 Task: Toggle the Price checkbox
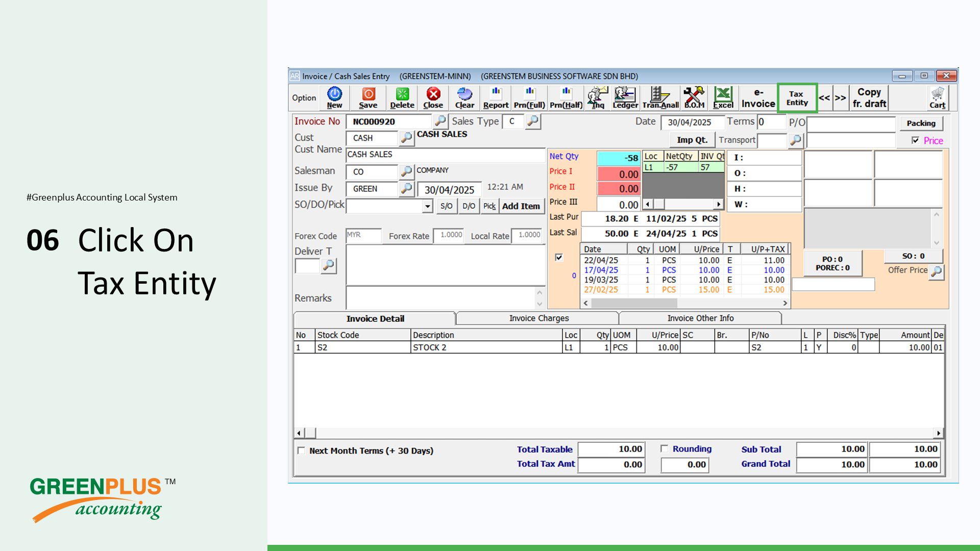pyautogui.click(x=915, y=140)
